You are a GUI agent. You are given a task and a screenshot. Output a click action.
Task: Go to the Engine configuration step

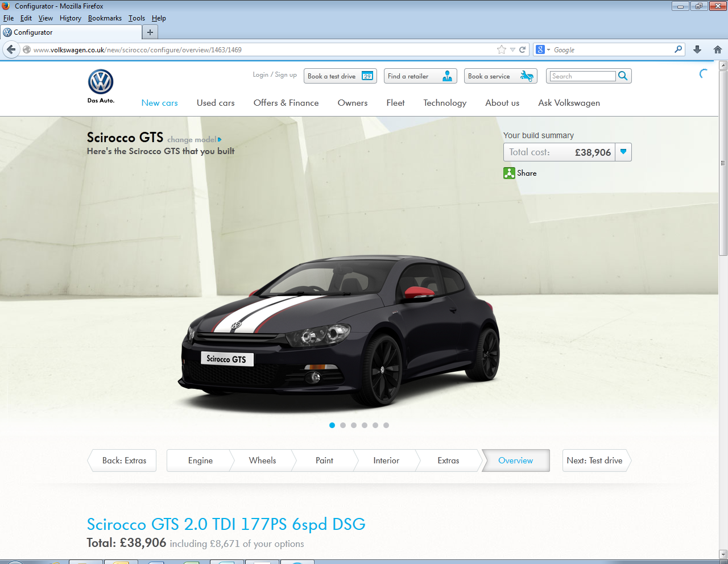200,461
